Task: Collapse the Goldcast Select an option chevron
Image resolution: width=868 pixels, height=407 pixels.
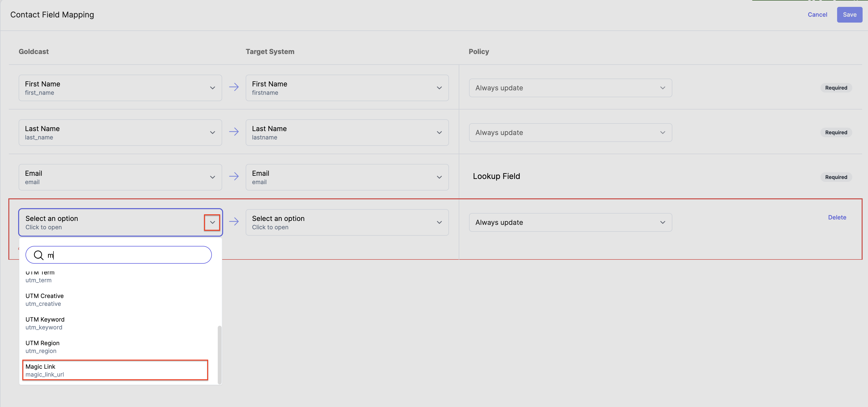Action: tap(212, 222)
